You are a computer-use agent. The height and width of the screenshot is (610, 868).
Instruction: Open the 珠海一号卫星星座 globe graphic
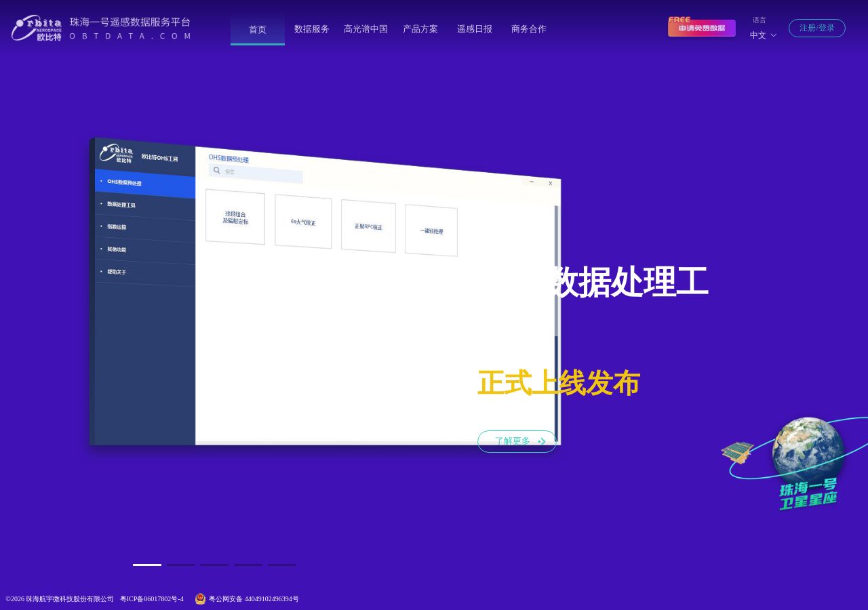[793, 464]
